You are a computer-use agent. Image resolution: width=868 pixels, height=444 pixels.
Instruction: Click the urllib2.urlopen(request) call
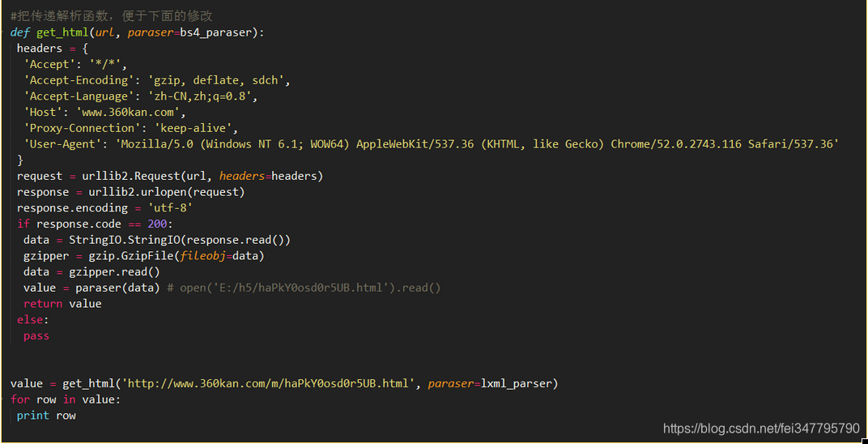167,192
